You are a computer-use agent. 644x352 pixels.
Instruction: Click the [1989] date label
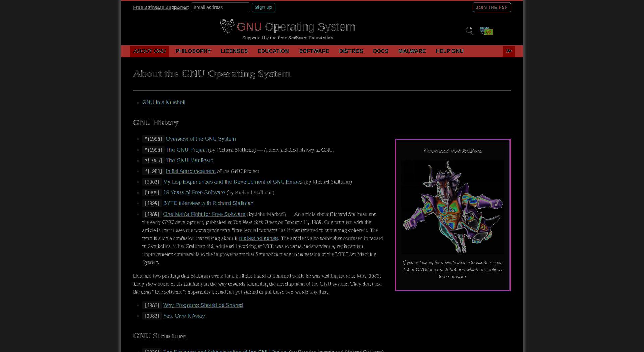(x=152, y=214)
